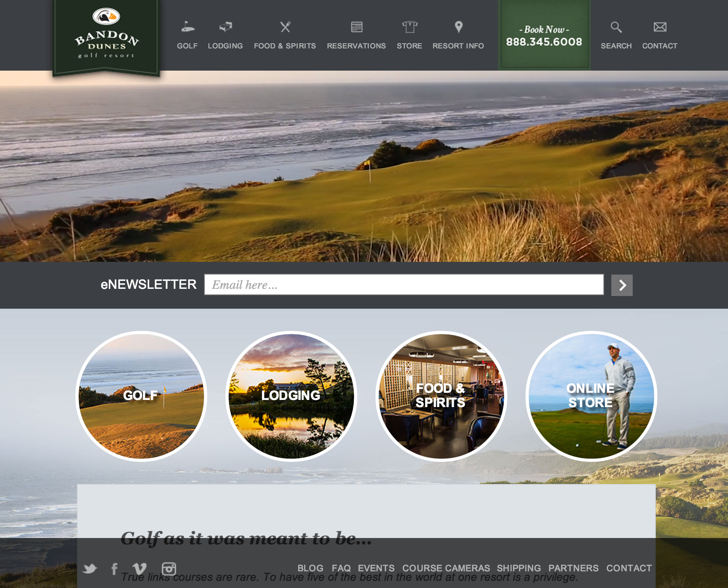
Task: Open the FOOD & SPIRITS circular tile
Action: pyautogui.click(x=441, y=396)
